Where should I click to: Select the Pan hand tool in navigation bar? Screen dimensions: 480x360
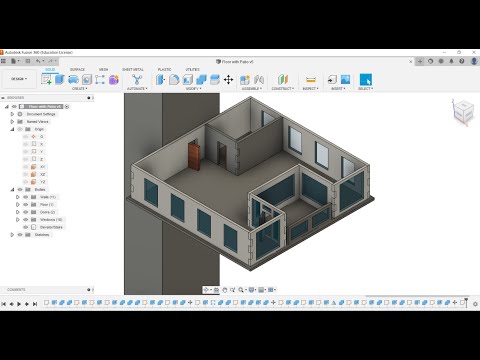(224, 290)
